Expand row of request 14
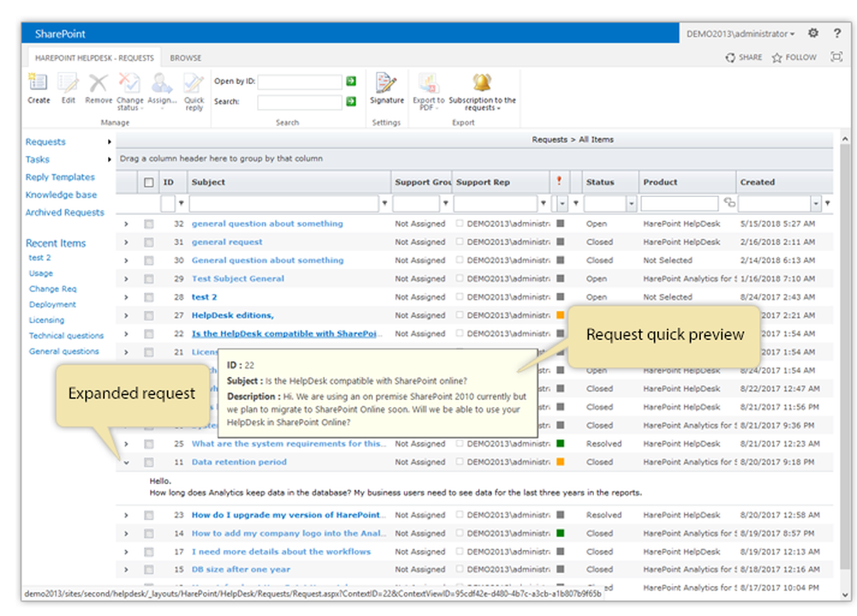This screenshot has width=857, height=616. coord(126,534)
